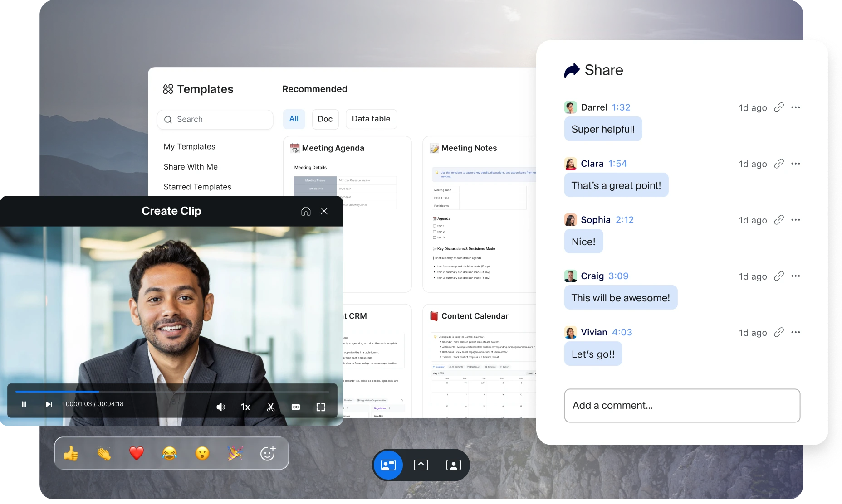Screen dimensions: 842x504
Task: Open more options for Darrel's comment
Action: (x=796, y=107)
